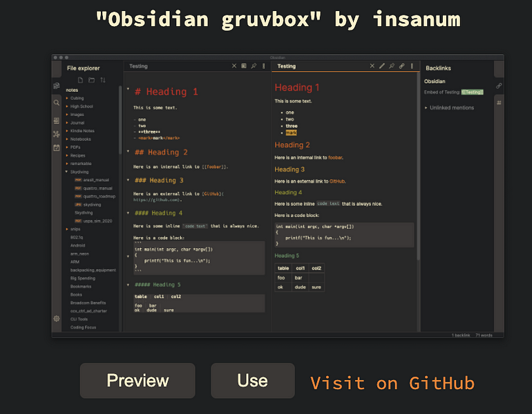This screenshot has width=532, height=414.
Task: Click the search magnifier in left ribbon
Action: [57, 102]
